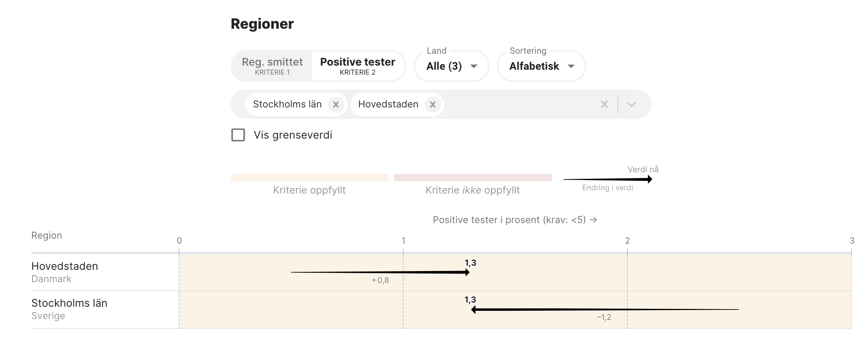Click the Stockholms län arrow head
This screenshot has width=868, height=342.
[x=474, y=310]
